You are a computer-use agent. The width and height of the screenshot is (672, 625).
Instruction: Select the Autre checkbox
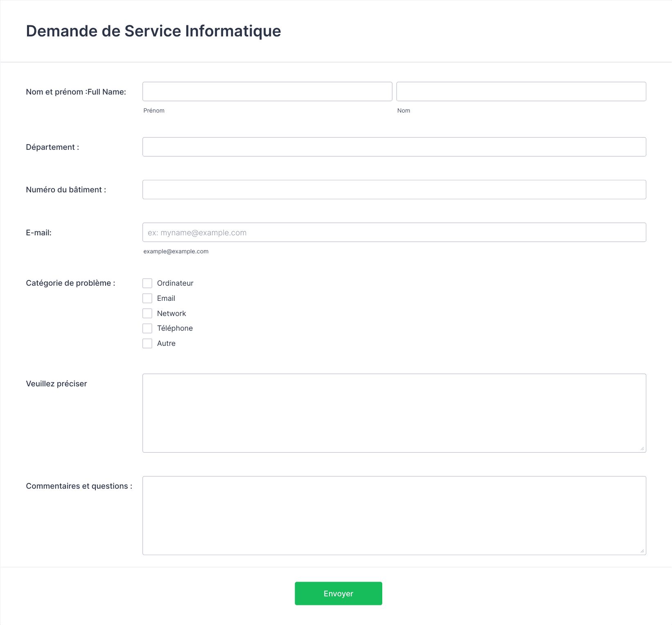(147, 343)
